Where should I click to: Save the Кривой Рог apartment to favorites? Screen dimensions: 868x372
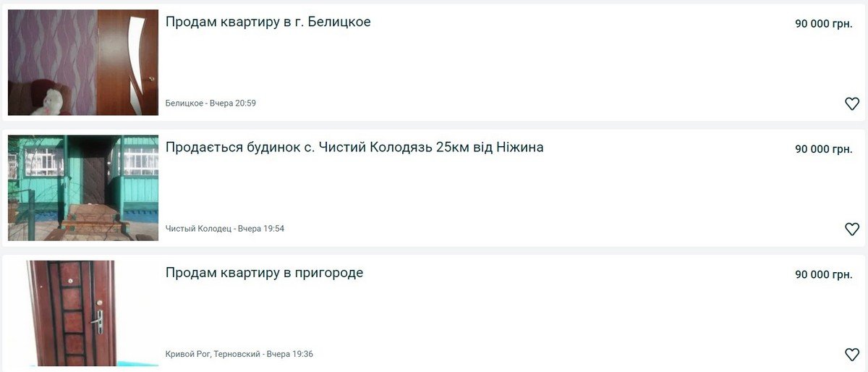[x=852, y=355]
